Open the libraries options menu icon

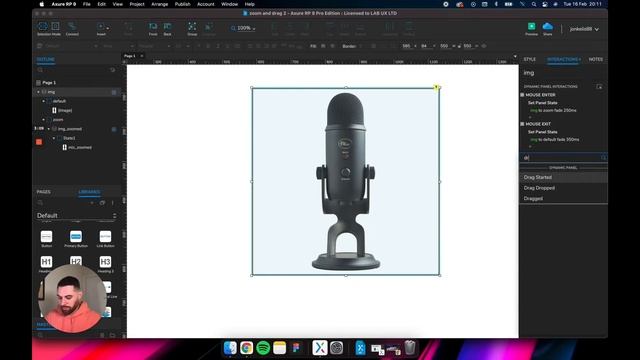[113, 203]
